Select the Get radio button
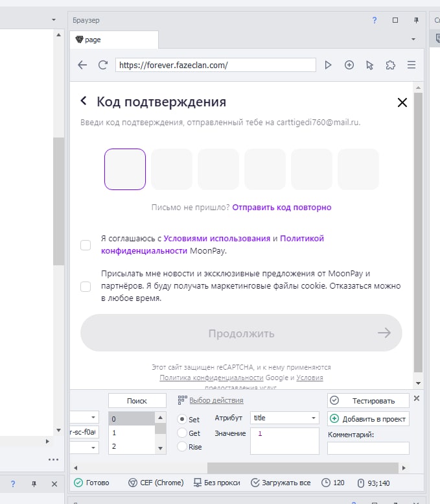 [x=182, y=433]
